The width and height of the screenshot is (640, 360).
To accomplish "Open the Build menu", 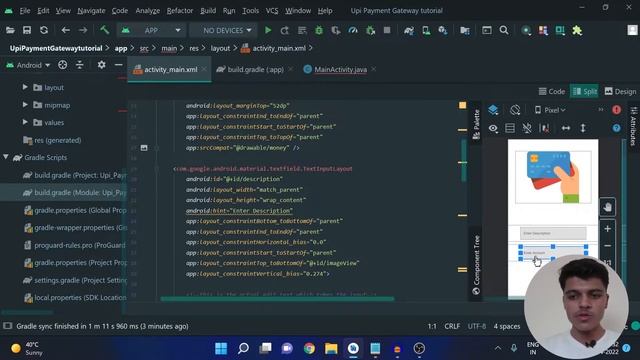I will click(208, 11).
